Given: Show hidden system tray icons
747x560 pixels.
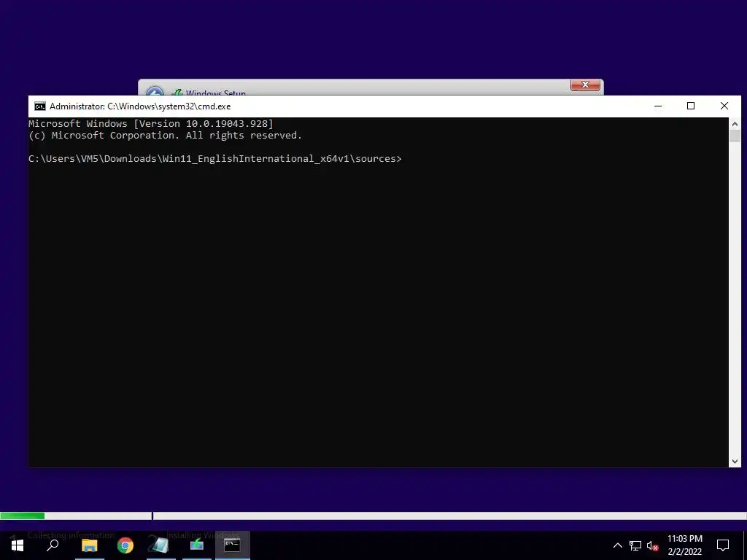Looking at the screenshot, I should [x=617, y=545].
